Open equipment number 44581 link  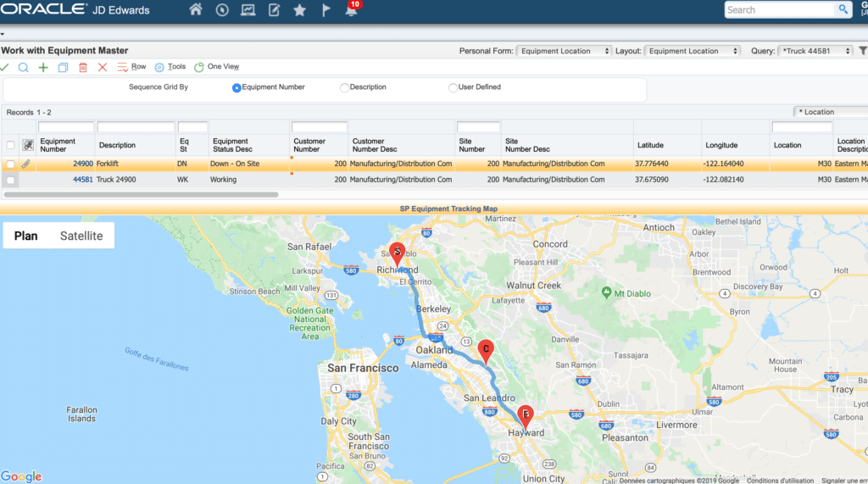(82, 180)
